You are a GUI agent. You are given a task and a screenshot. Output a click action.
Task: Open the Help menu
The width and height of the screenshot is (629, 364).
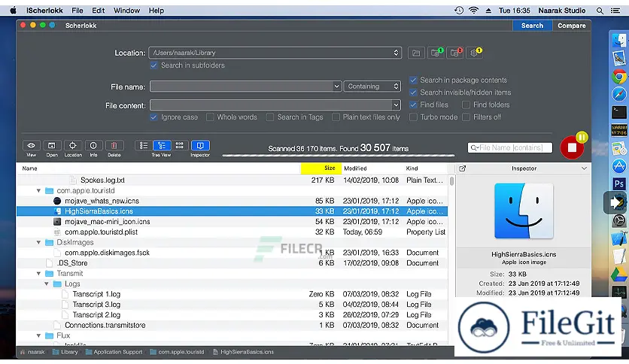[156, 11]
